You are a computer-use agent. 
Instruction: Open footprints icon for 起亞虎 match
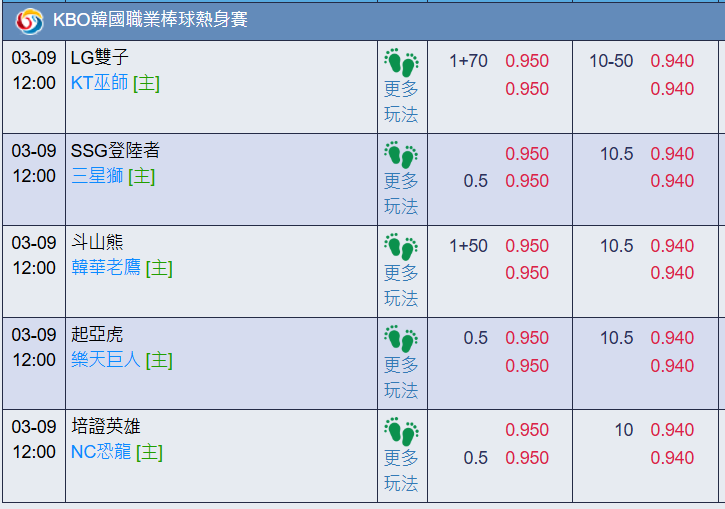401,339
